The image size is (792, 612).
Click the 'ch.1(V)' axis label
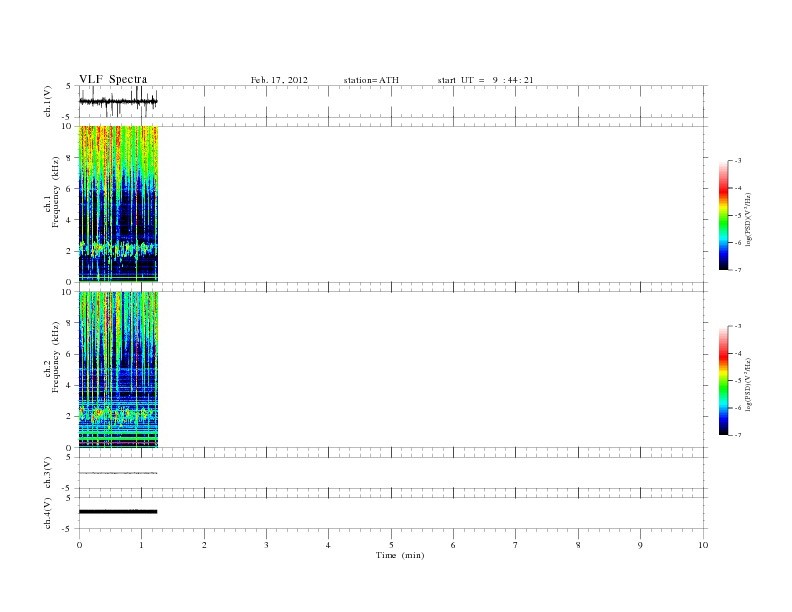48,101
